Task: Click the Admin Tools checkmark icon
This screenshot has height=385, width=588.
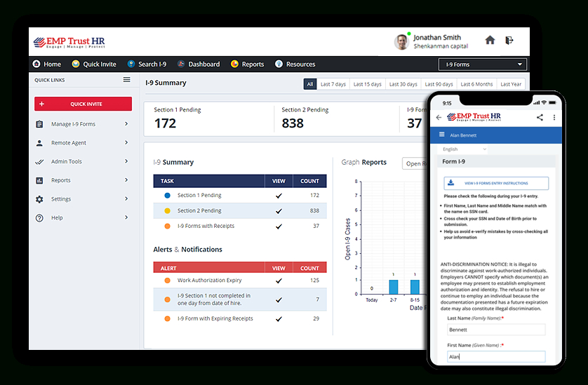Action: pos(39,161)
